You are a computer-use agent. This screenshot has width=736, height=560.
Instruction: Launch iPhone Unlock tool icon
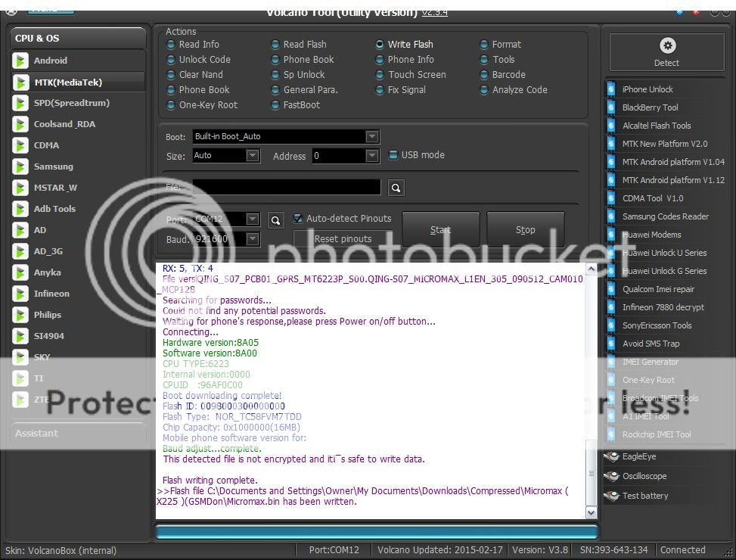610,89
